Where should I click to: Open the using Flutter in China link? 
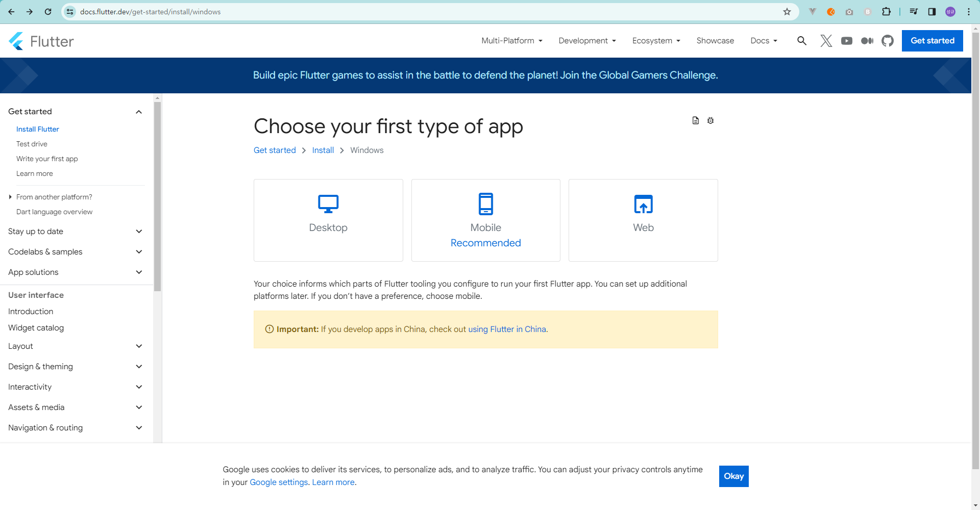[507, 329]
